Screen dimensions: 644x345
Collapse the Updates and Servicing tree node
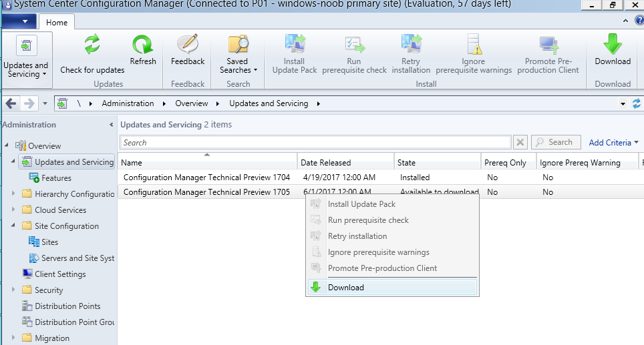point(13,161)
